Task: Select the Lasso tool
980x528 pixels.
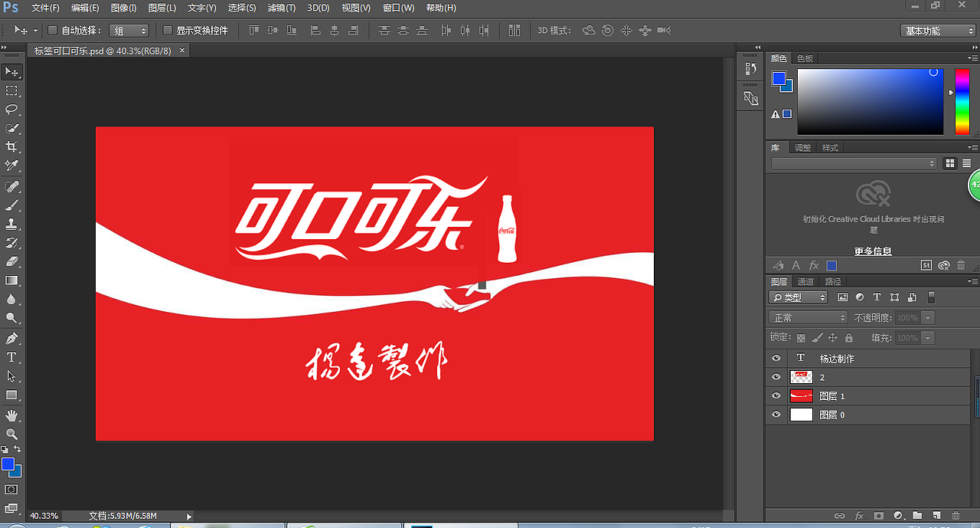Action: pos(11,110)
